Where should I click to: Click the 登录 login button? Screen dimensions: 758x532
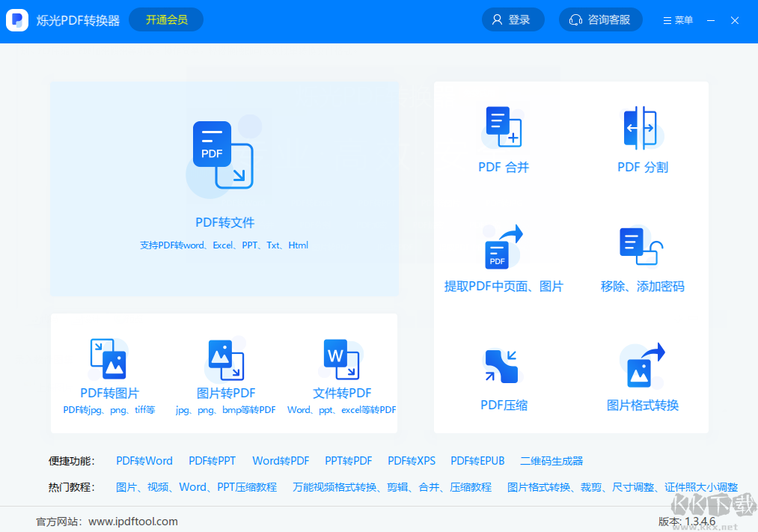[513, 19]
